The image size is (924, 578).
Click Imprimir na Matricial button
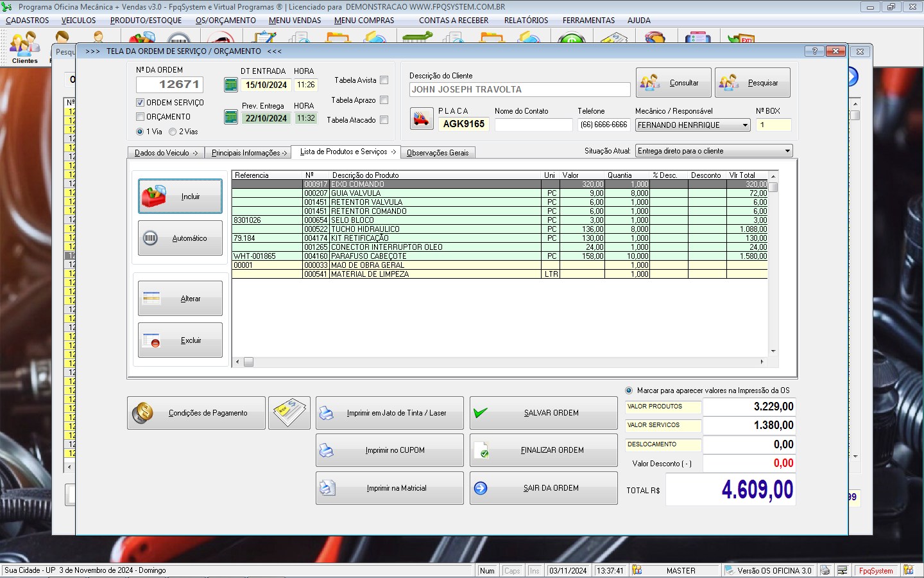[389, 488]
